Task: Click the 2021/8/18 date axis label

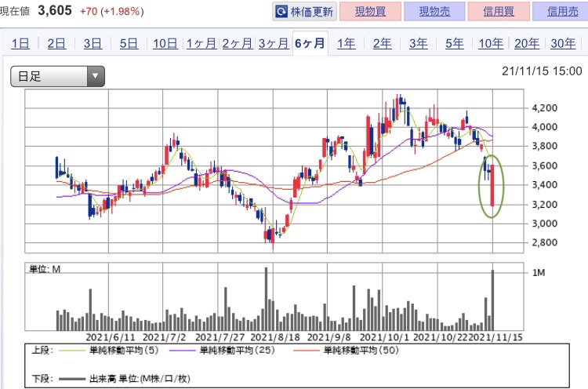Action: click(275, 337)
